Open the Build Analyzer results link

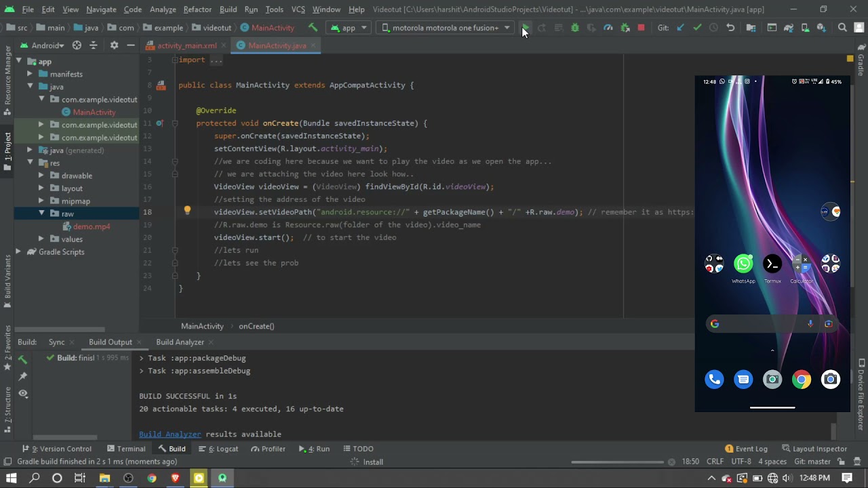point(170,434)
